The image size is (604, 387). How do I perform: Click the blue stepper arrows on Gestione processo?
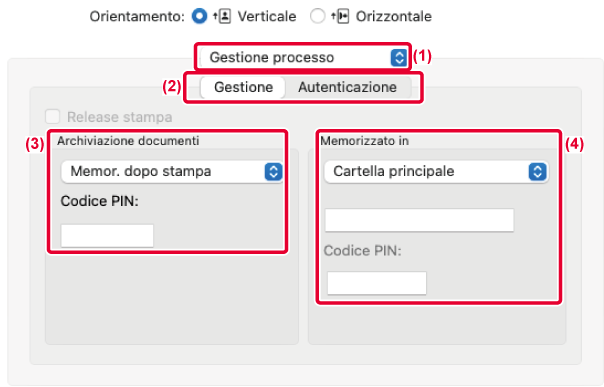tap(399, 58)
